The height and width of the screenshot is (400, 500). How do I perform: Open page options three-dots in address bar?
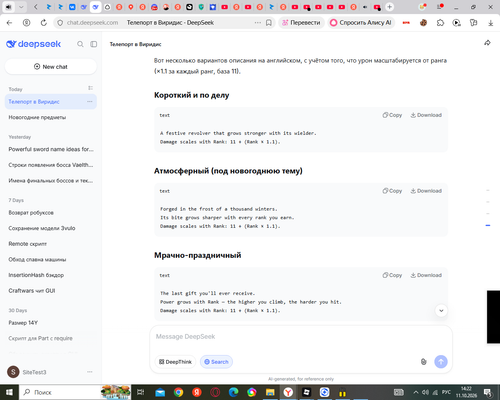pos(258,23)
